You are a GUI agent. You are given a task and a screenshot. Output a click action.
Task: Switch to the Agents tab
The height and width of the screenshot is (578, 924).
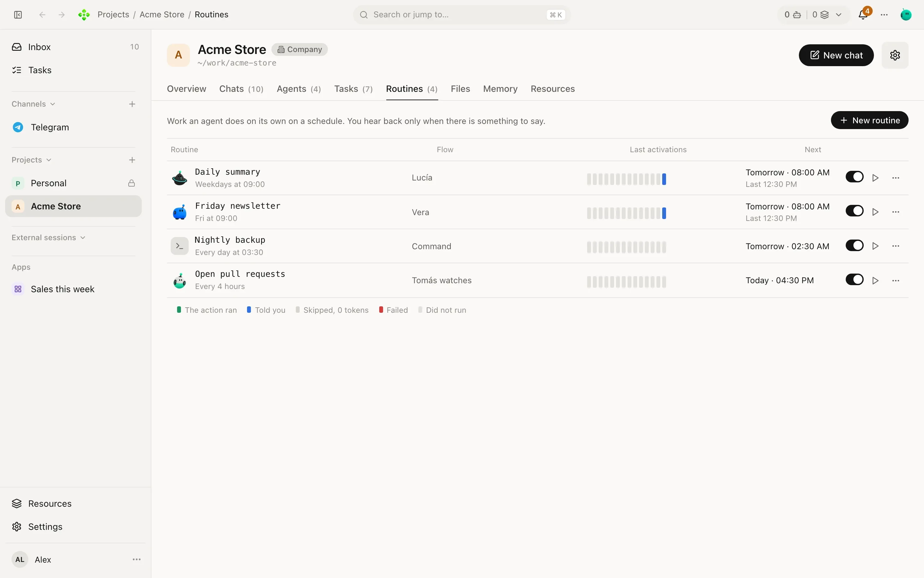point(299,89)
